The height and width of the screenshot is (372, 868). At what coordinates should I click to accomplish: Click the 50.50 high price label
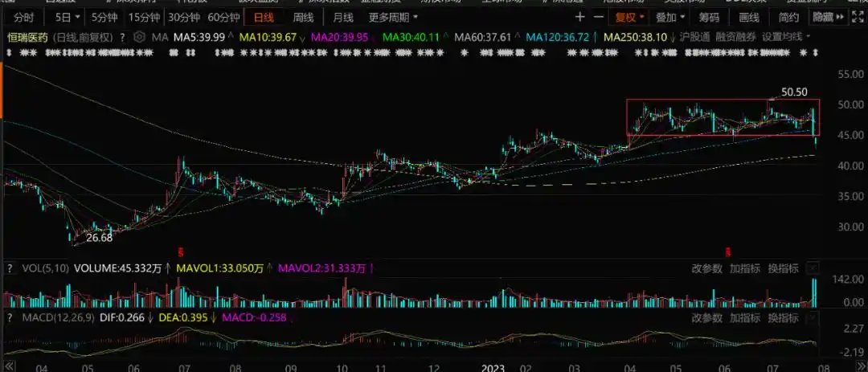(796, 93)
